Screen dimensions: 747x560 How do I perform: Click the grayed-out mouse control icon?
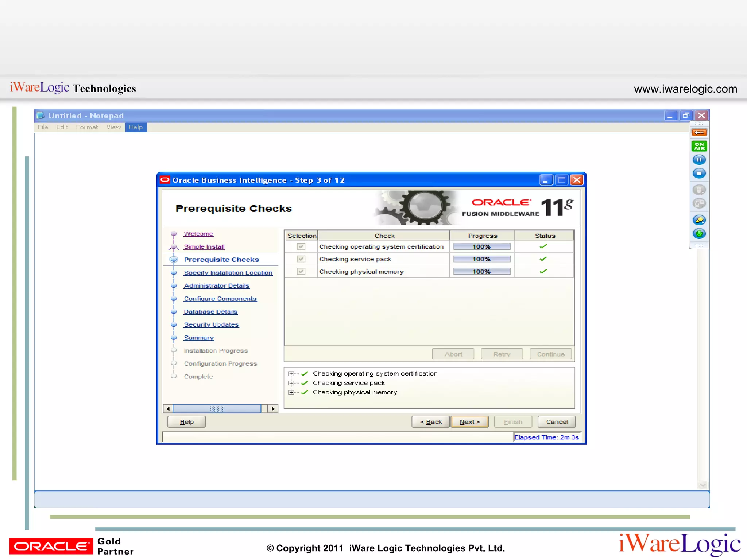699,190
